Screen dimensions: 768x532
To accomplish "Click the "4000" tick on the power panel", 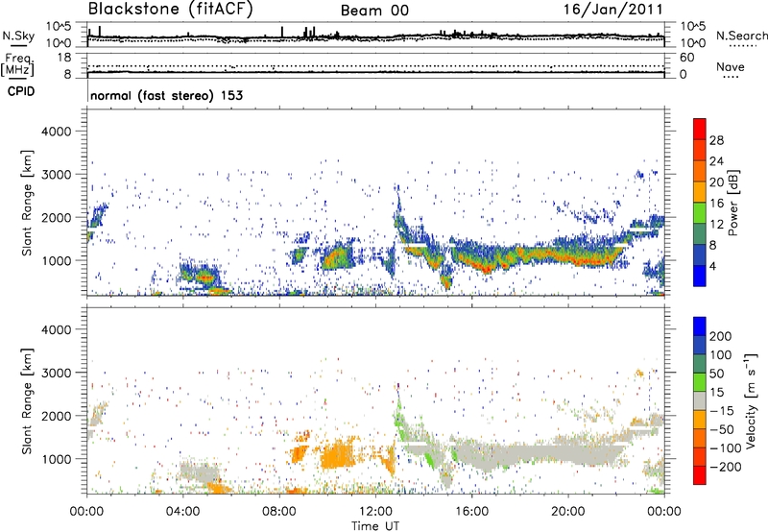I will 57,132.
